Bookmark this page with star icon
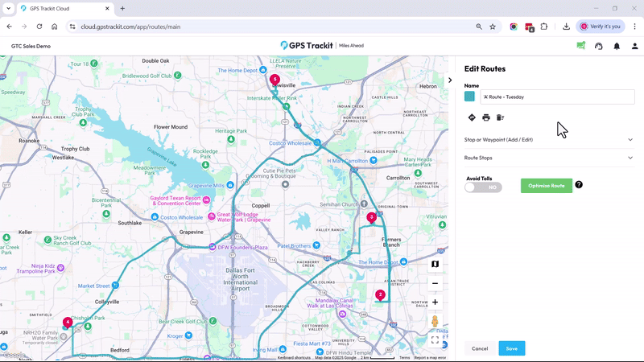Image resolution: width=644 pixels, height=362 pixels. pyautogui.click(x=493, y=27)
